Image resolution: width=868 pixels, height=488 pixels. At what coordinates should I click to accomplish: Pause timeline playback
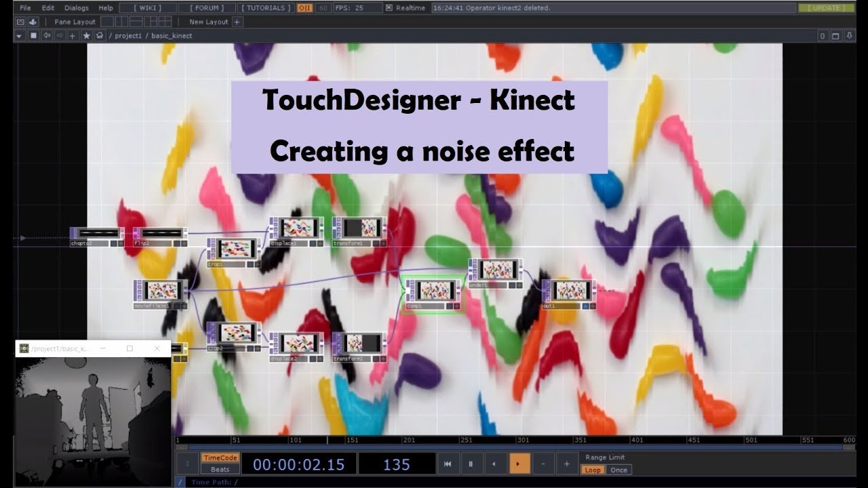tap(471, 464)
